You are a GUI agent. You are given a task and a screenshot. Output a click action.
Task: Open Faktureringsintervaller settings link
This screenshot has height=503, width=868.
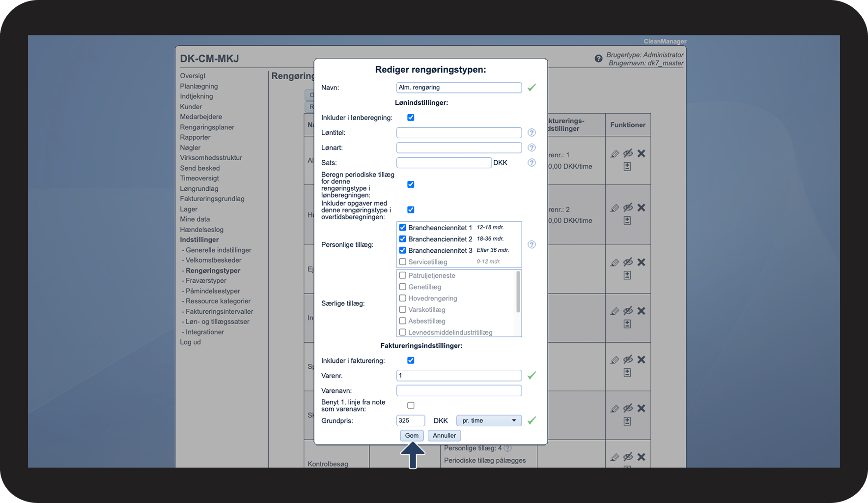[219, 311]
